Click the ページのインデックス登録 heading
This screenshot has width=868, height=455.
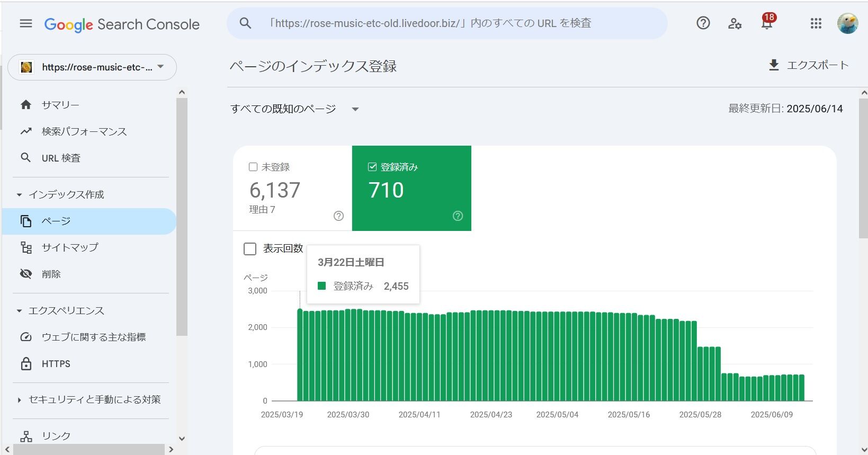pyautogui.click(x=313, y=66)
